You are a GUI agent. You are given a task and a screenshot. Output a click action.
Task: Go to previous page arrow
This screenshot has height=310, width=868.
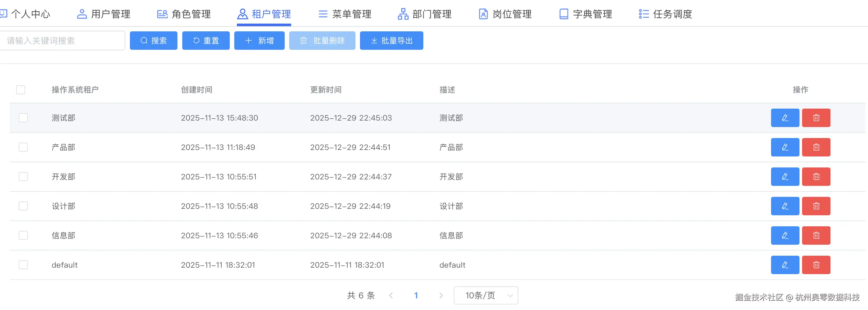coord(391,295)
